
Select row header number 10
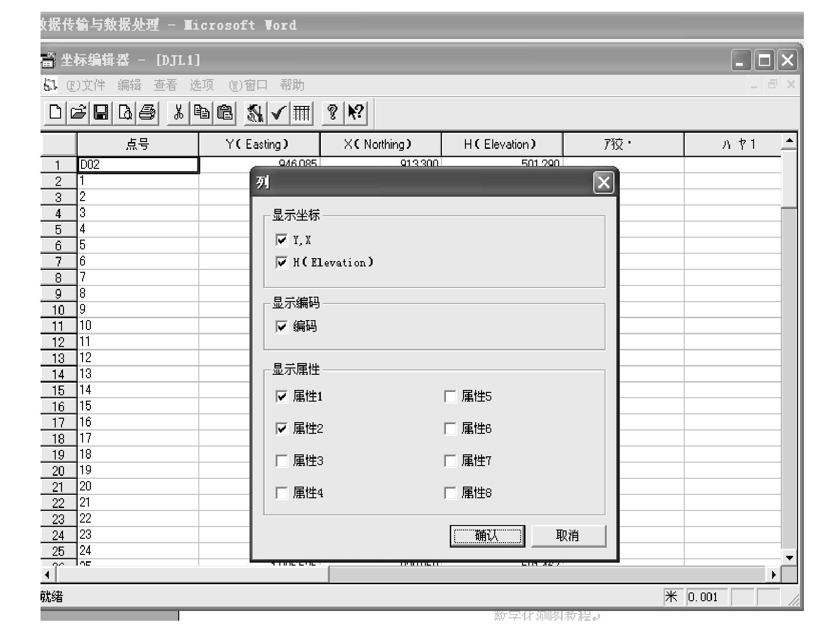(x=59, y=310)
